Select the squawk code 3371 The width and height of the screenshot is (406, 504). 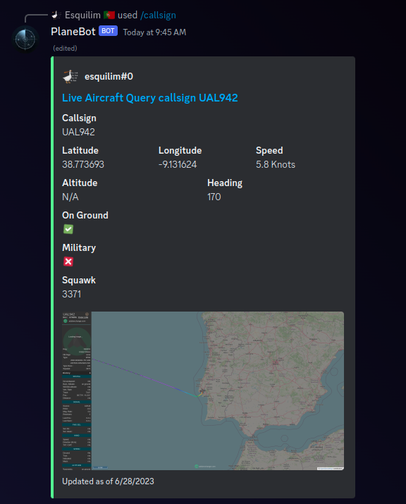pyautogui.click(x=71, y=294)
